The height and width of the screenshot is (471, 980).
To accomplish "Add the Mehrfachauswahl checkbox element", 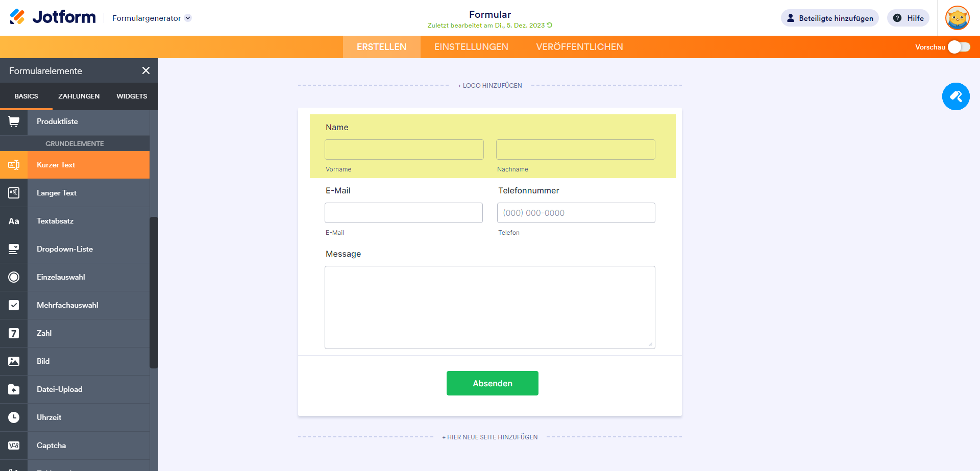I will point(67,305).
